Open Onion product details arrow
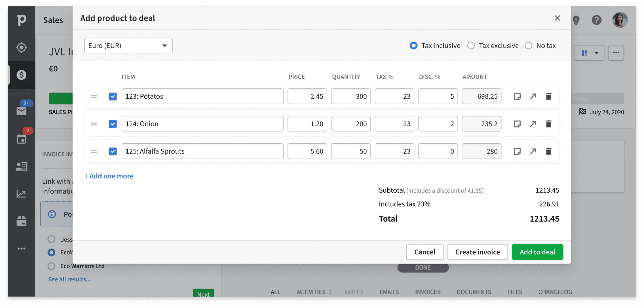The height and width of the screenshot is (306, 644). 533,124
